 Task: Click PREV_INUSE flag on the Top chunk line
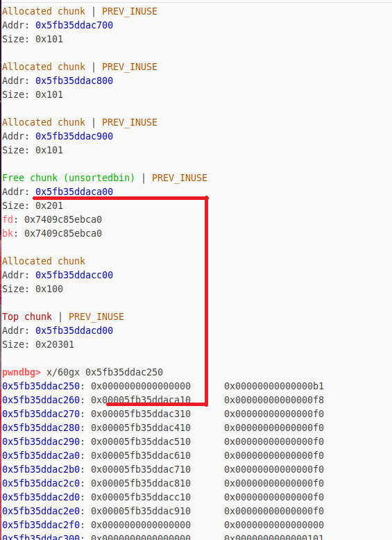click(96, 317)
